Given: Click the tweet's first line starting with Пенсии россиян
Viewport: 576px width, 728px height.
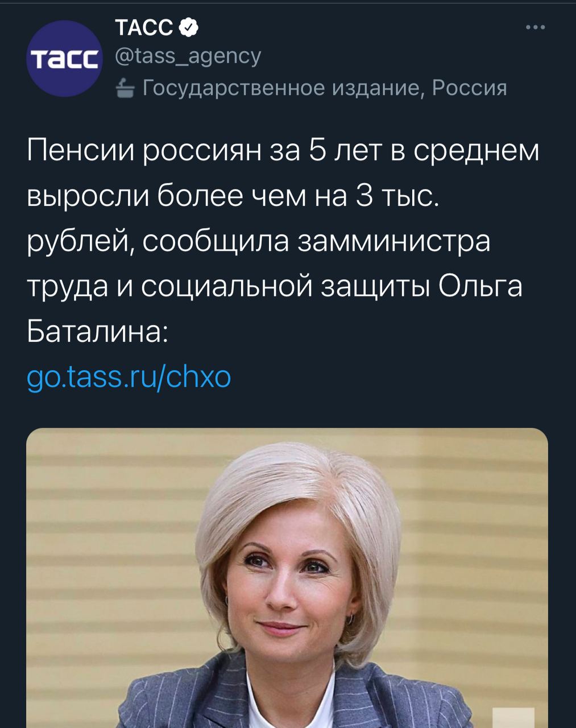Looking at the screenshot, I should [283, 151].
